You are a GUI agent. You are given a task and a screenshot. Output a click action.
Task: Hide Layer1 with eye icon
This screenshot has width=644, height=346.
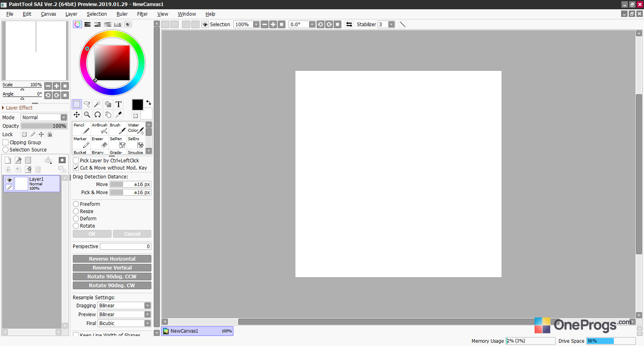point(9,180)
